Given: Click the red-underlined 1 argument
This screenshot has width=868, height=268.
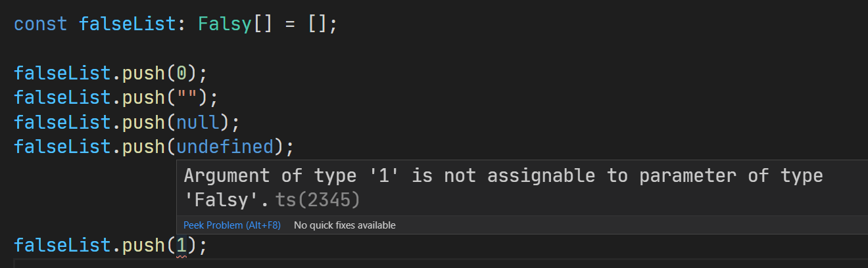Looking at the screenshot, I should [x=181, y=246].
